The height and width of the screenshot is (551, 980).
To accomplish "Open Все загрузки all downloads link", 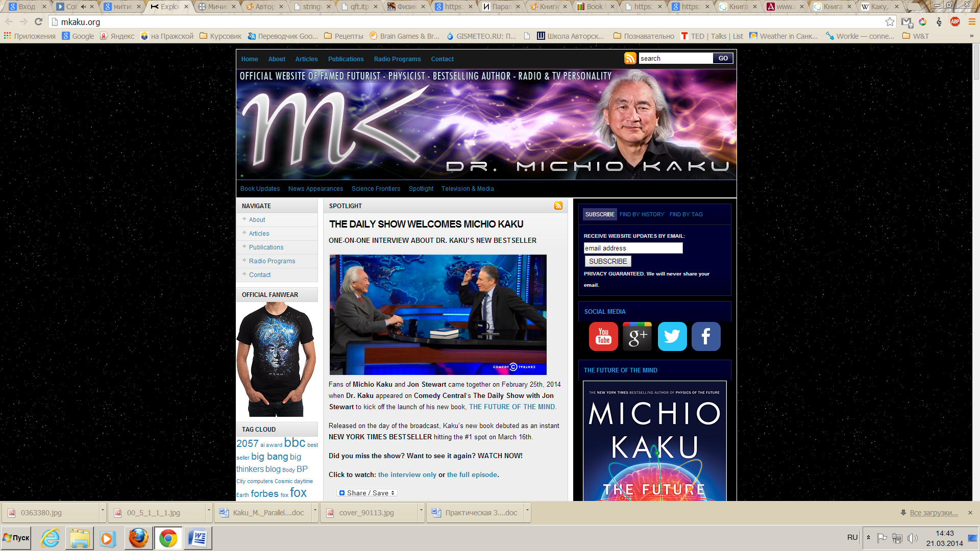I will [x=934, y=513].
